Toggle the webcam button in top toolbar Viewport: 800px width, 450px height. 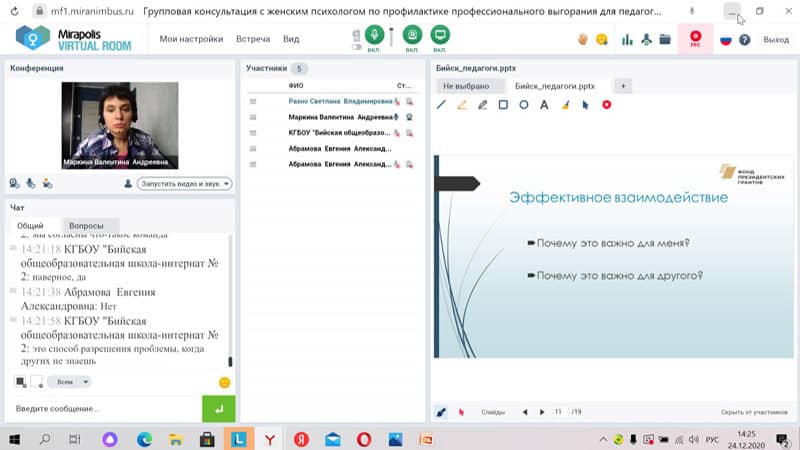[x=412, y=35]
